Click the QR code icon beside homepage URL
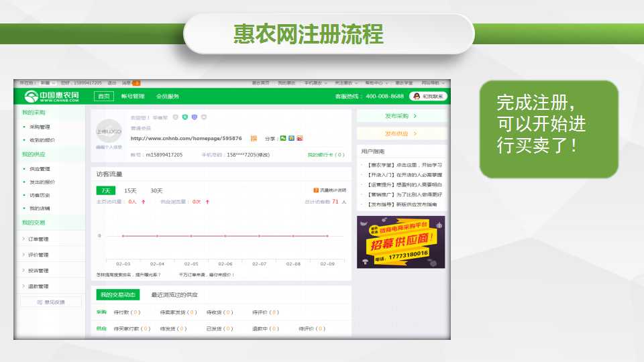This screenshot has height=362, width=644. [254, 138]
